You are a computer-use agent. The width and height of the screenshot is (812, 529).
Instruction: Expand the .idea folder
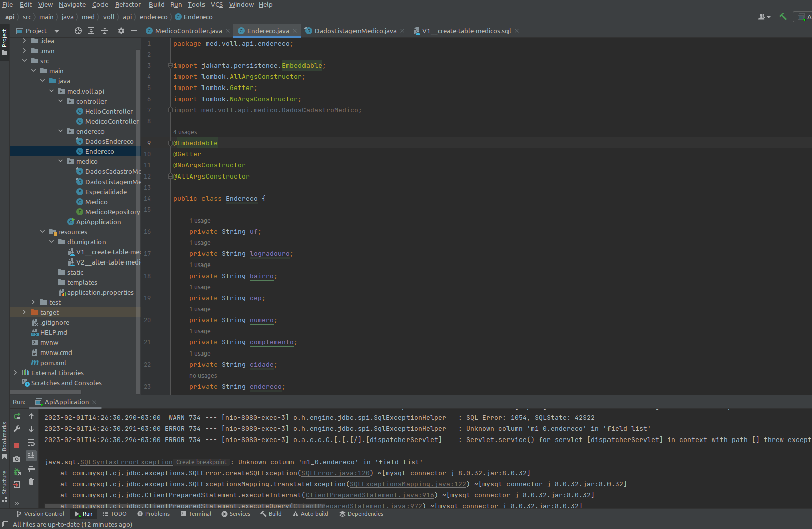pos(24,41)
